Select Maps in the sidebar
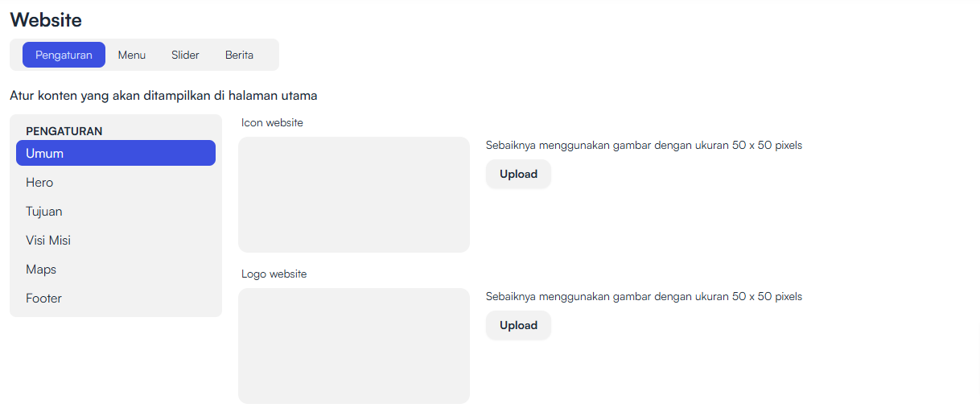This screenshot has height=416, width=980. point(41,270)
